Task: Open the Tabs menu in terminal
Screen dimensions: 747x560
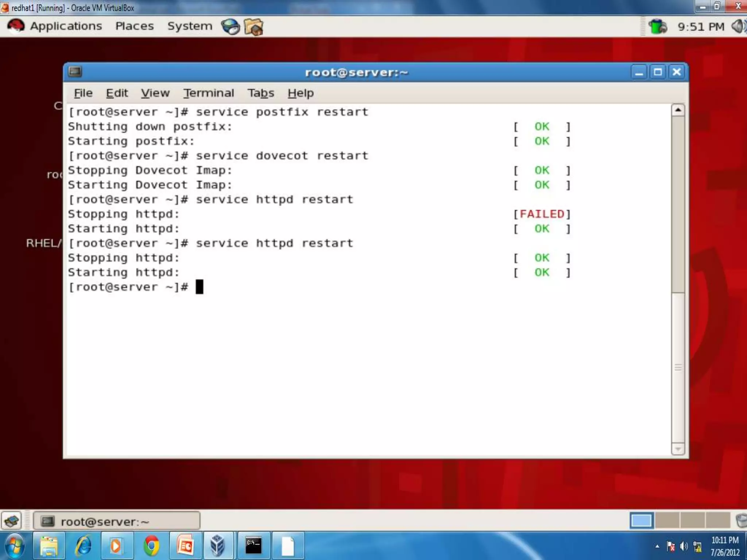Action: coord(260,93)
